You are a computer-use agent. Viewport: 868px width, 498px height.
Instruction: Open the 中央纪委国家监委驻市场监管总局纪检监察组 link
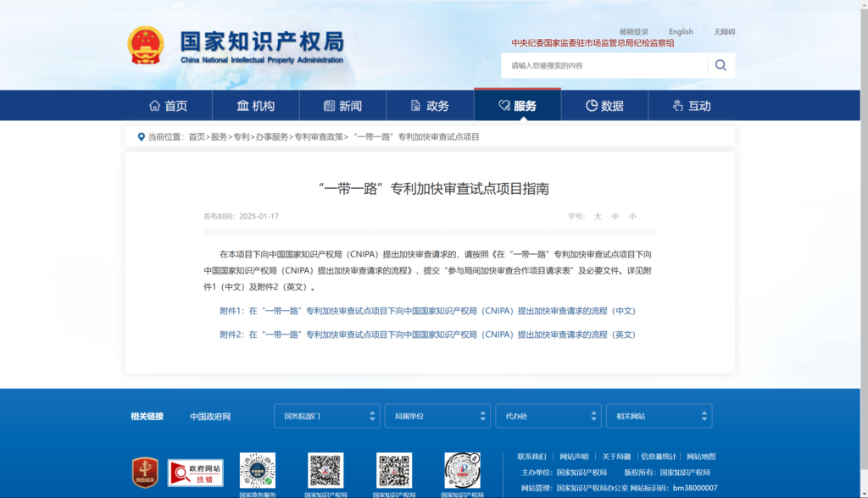[593, 43]
